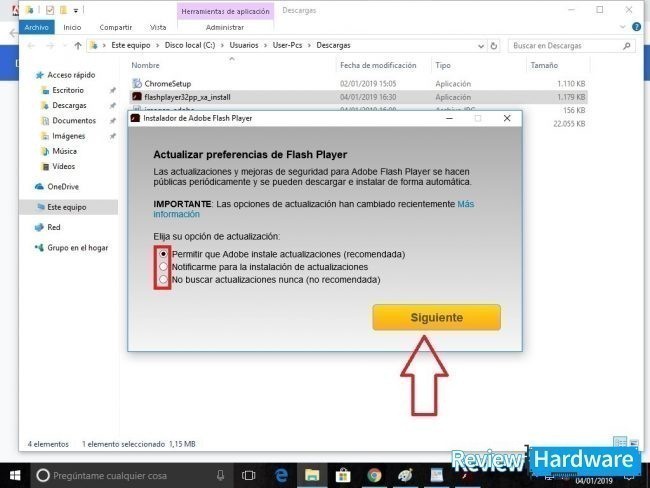This screenshot has width=650, height=488.
Task: Click the 'Buscar en Descargas' search box
Action: (x=565, y=46)
